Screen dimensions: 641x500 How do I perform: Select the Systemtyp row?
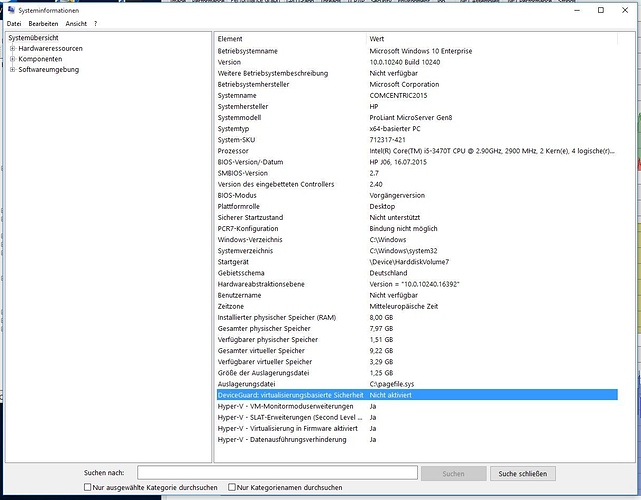417,128
